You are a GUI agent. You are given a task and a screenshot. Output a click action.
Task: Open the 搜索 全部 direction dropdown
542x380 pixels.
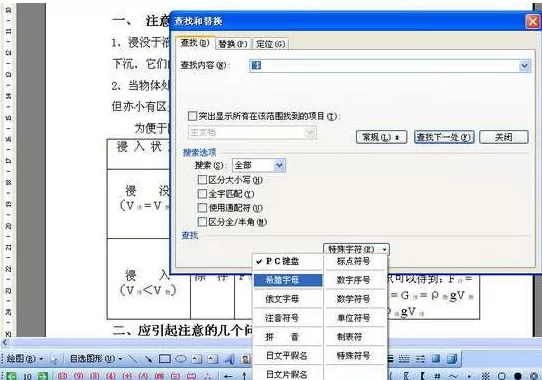280,165
